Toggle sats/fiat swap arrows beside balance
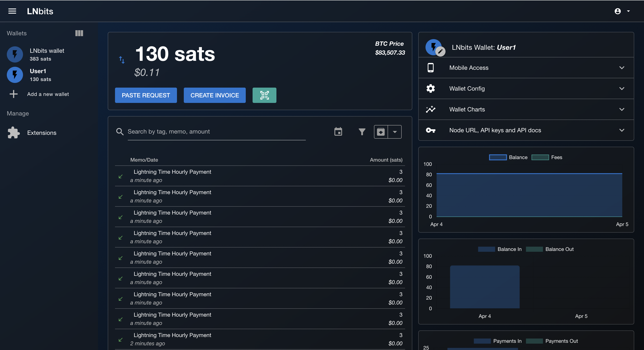644x350 pixels. (x=122, y=60)
